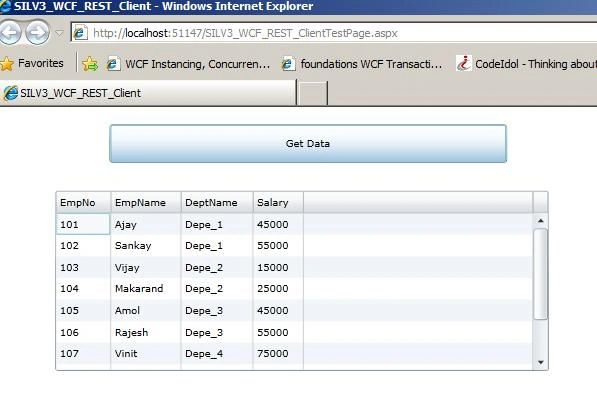Click the browser Forward arrow button

37,33
